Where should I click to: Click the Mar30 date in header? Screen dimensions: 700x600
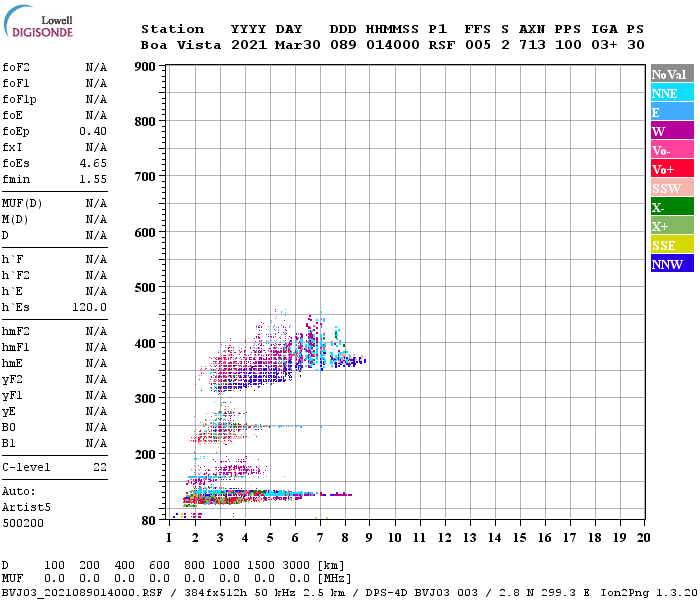pyautogui.click(x=298, y=45)
